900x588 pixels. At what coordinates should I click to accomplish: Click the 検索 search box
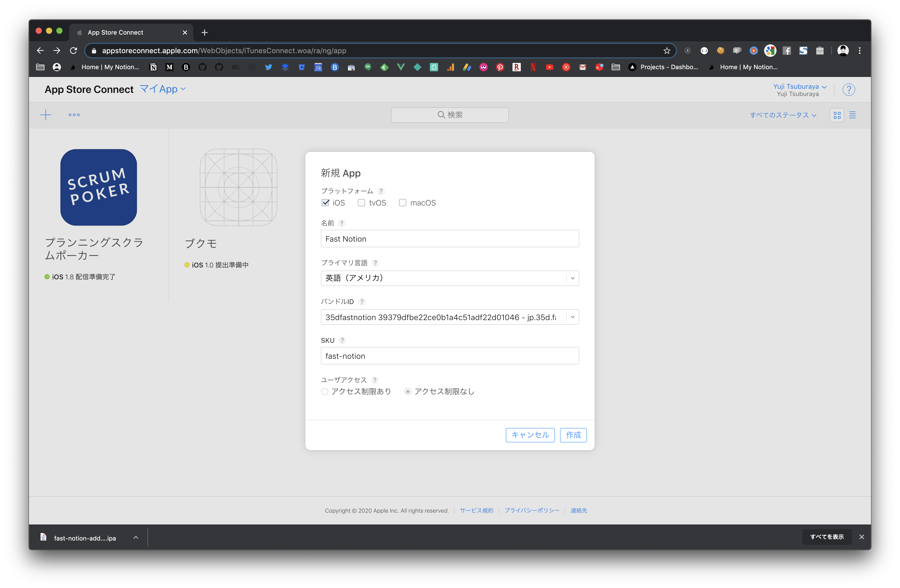point(450,115)
